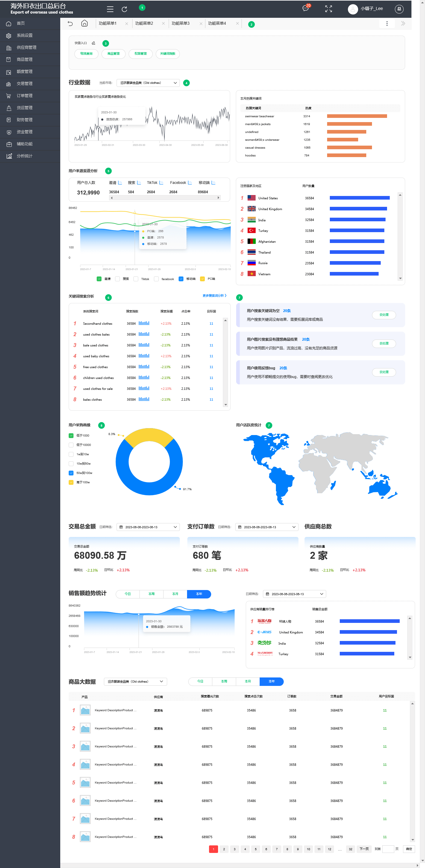425x868 pixels.
Task: Open the 更多搜索词分析 link
Action: [214, 295]
